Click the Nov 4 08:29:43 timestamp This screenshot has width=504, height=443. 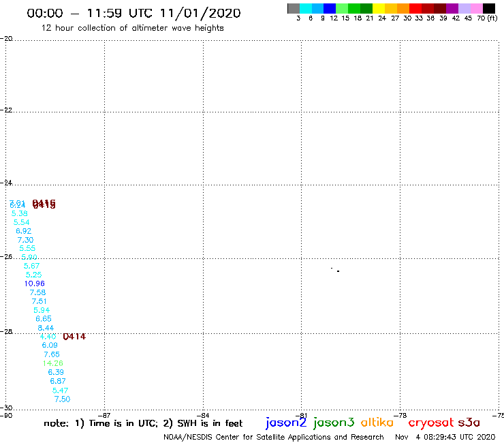[445, 438]
